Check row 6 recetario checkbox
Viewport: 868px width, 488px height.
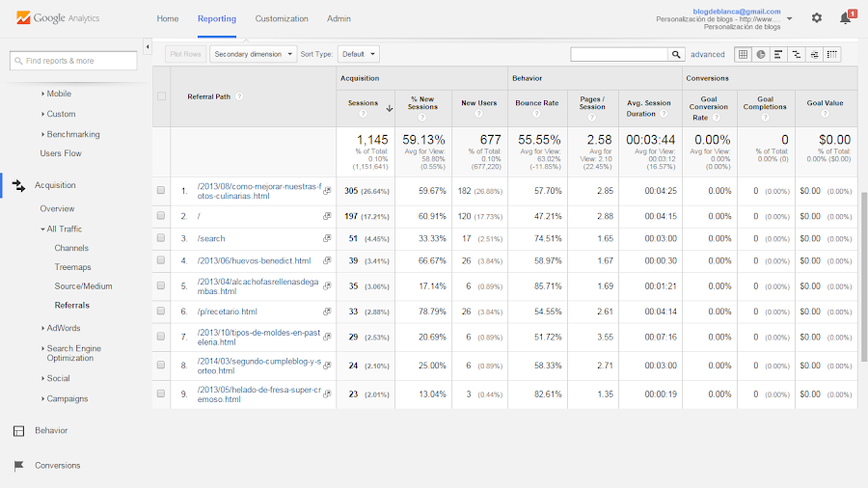coord(161,311)
